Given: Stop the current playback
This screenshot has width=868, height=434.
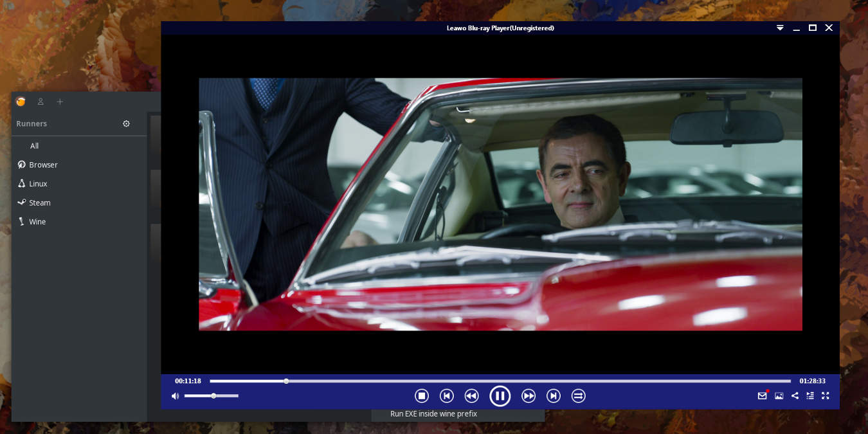Looking at the screenshot, I should point(422,395).
